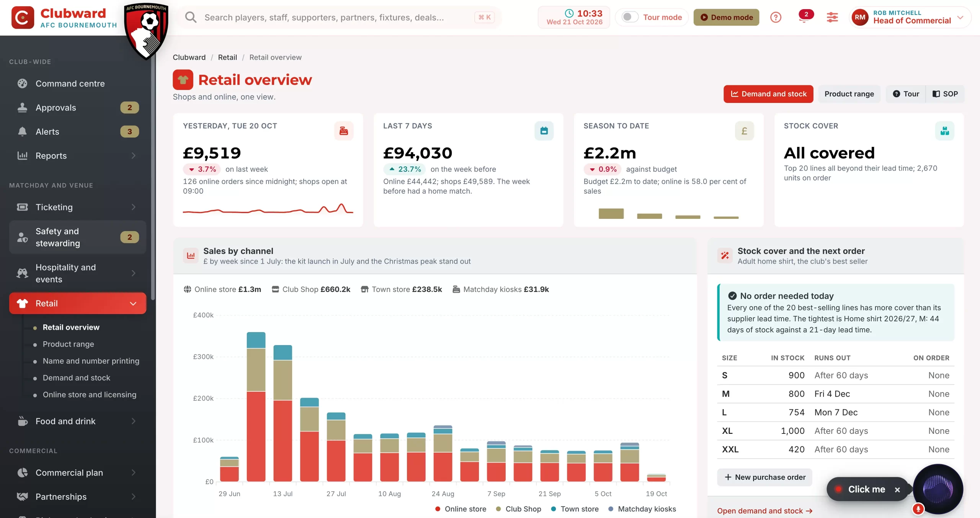Click Retail breadcrumb link
Image resolution: width=980 pixels, height=518 pixels.
227,57
